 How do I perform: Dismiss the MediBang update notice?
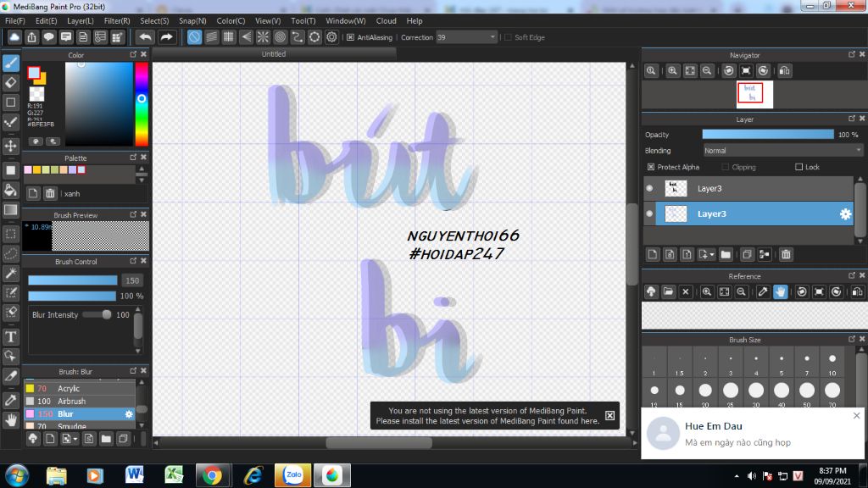(609, 415)
